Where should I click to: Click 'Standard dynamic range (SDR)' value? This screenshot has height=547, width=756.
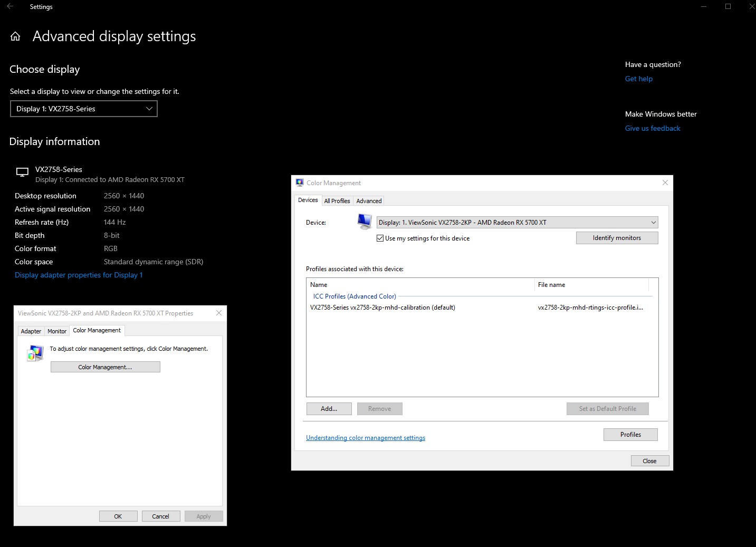[154, 262]
